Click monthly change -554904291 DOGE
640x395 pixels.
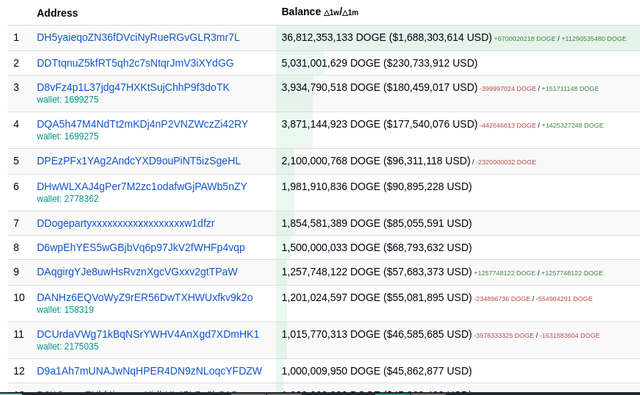(x=564, y=299)
